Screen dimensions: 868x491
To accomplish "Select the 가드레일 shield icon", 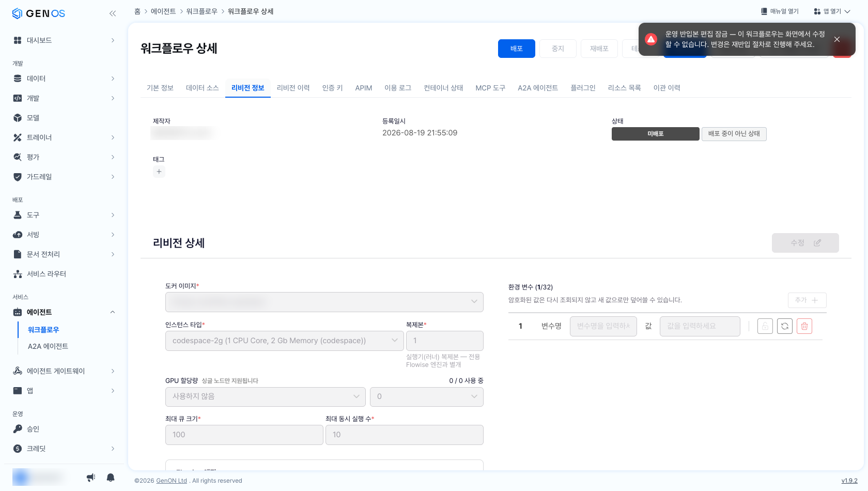I will [18, 177].
